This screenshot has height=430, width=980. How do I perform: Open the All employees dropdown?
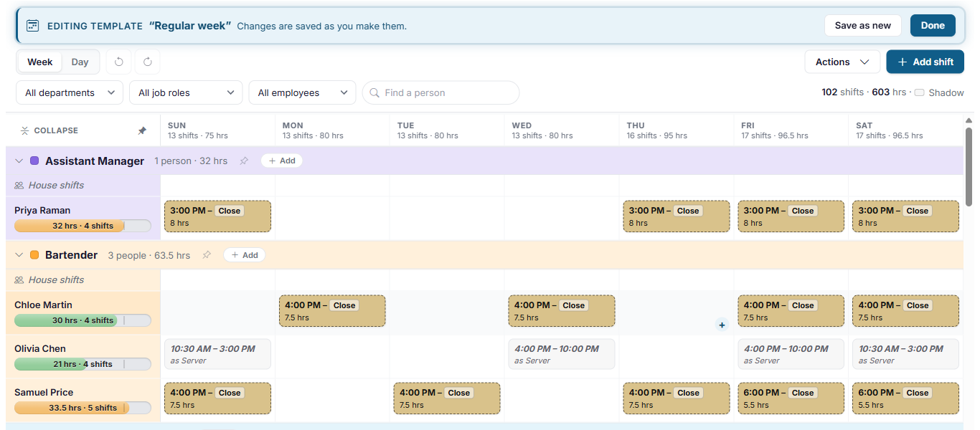click(302, 92)
